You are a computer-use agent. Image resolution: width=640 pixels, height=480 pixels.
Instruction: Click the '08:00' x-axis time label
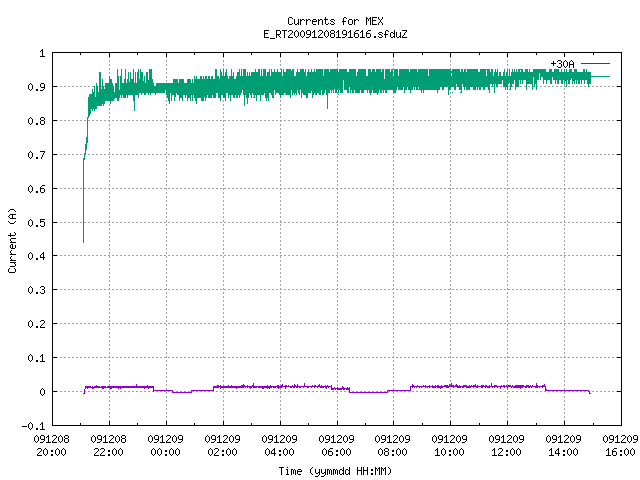pyautogui.click(x=392, y=452)
